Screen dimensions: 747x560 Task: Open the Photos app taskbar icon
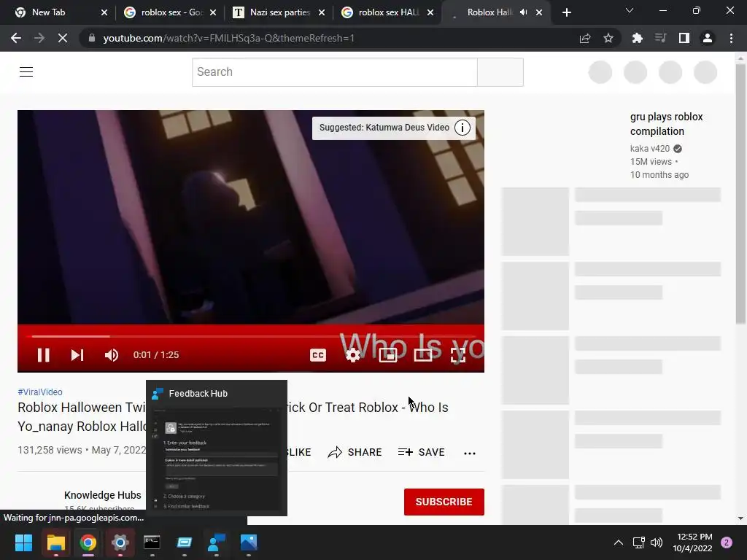(x=249, y=542)
